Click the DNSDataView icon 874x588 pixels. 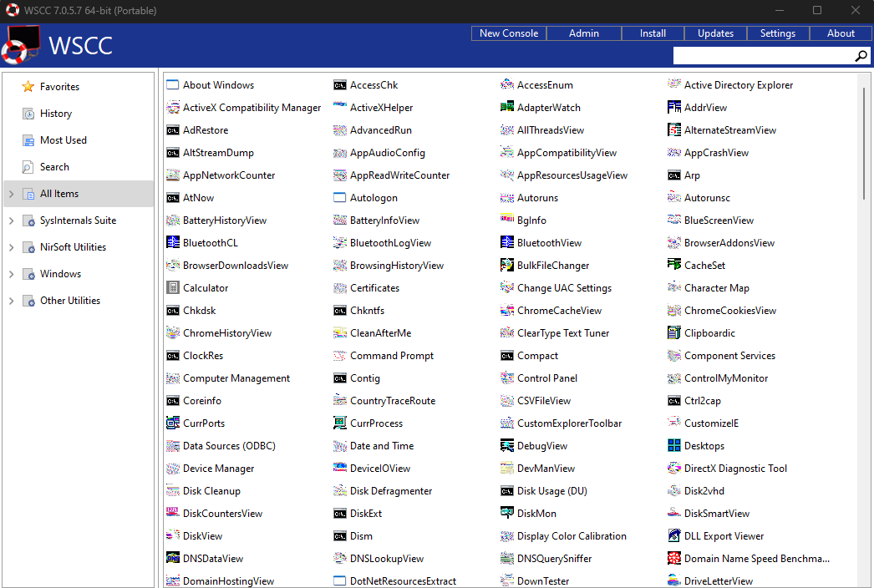(x=173, y=559)
